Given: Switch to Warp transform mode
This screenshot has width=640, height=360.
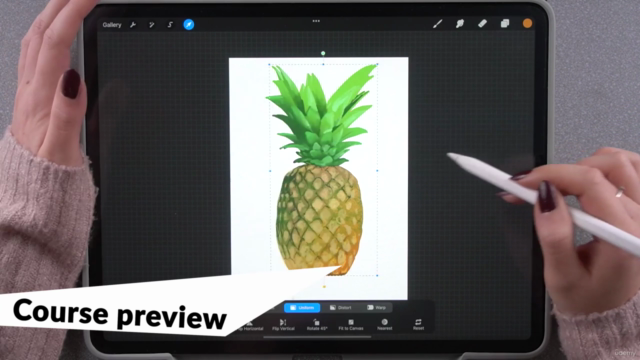Looking at the screenshot, I should pos(376,307).
